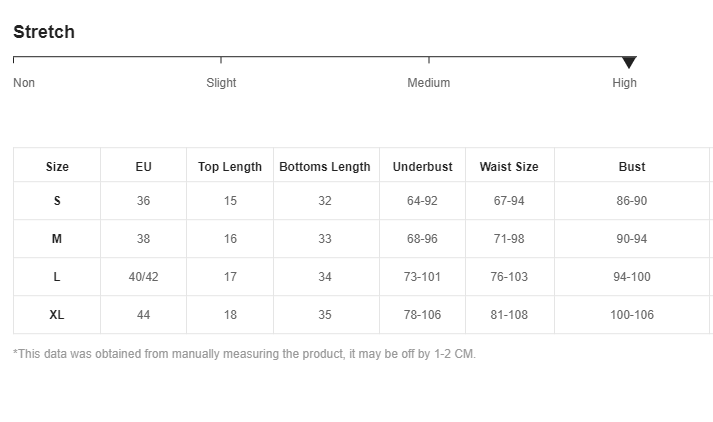Screen dimensions: 713x422
Task: Click the Medium tick on stretch scale
Action: [429, 60]
